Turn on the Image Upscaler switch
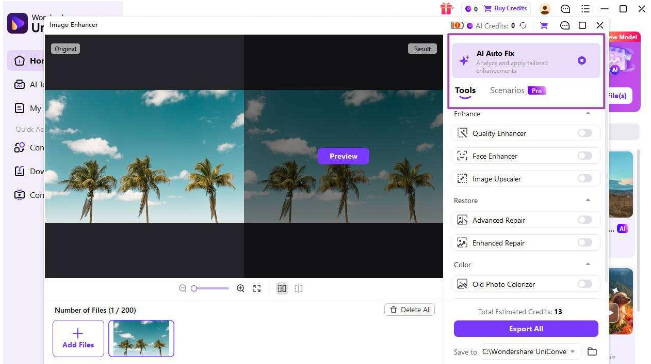 tap(585, 178)
